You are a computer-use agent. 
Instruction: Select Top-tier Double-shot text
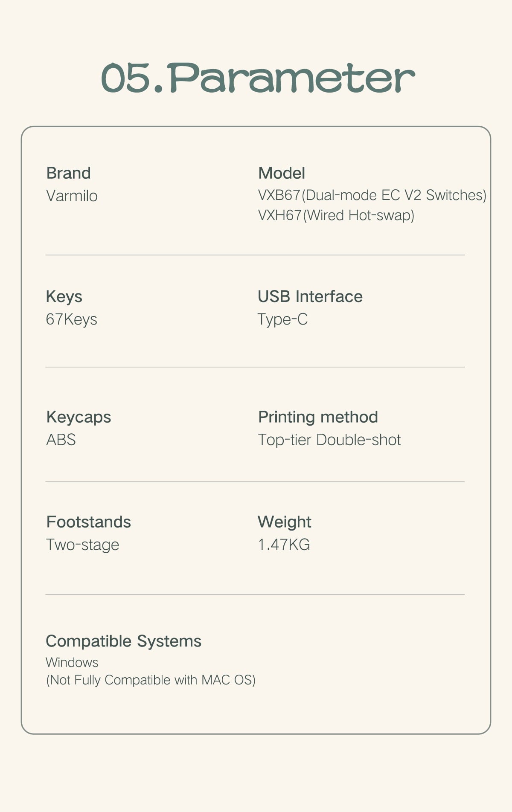329,440
